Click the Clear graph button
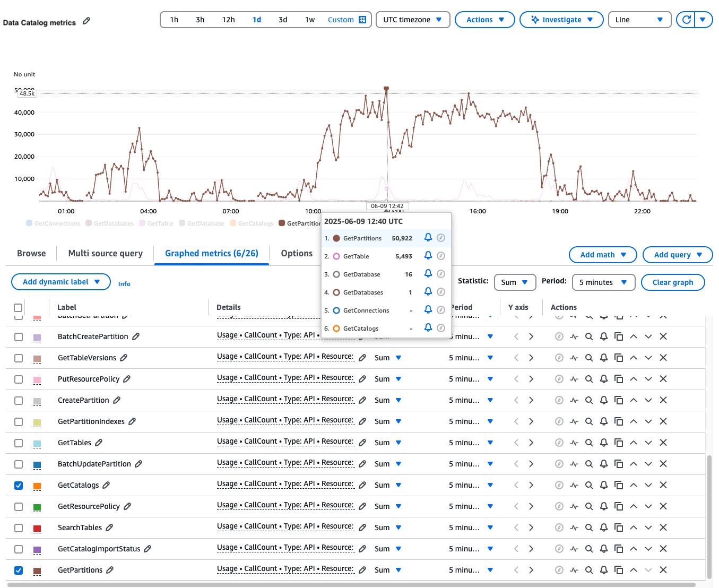 point(673,282)
